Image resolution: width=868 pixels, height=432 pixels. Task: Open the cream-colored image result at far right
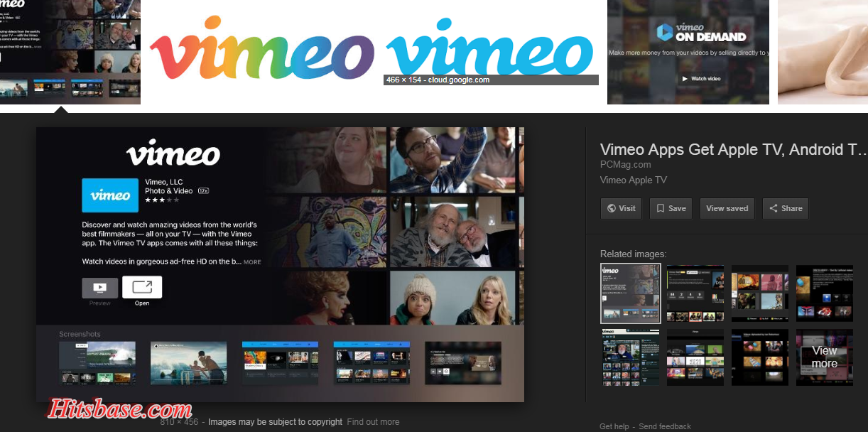(x=823, y=52)
